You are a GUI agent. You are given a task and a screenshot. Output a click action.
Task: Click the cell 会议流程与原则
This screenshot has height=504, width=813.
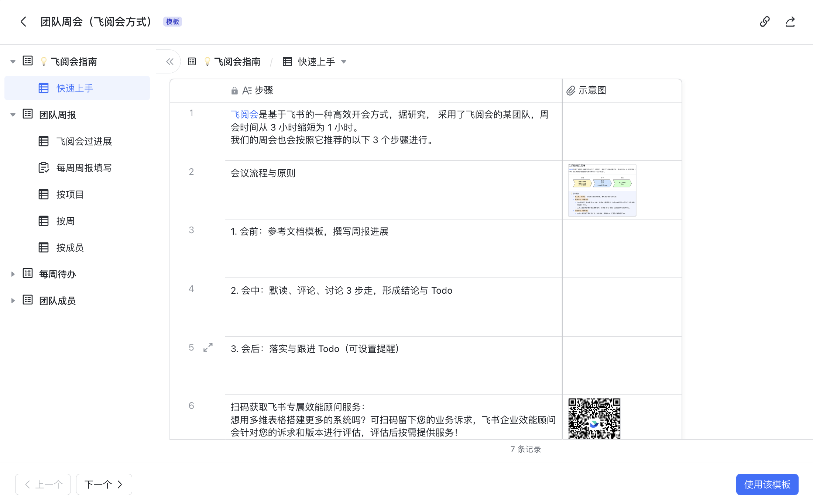[x=394, y=190]
